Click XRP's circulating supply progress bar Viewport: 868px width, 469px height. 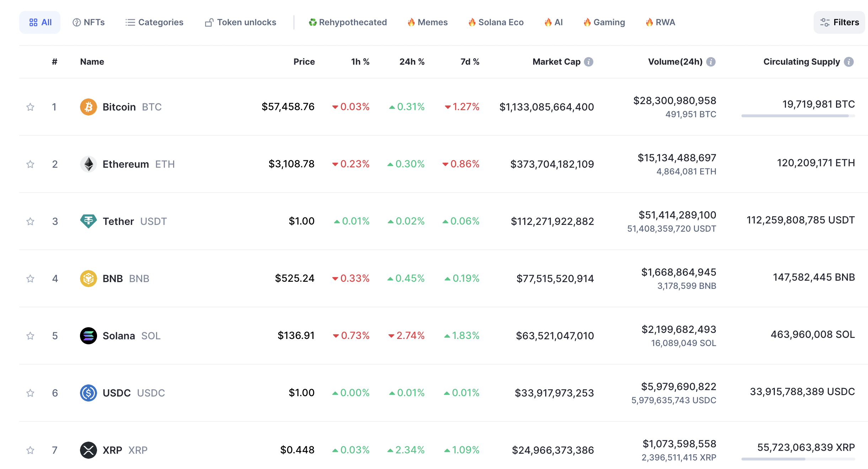(798, 459)
